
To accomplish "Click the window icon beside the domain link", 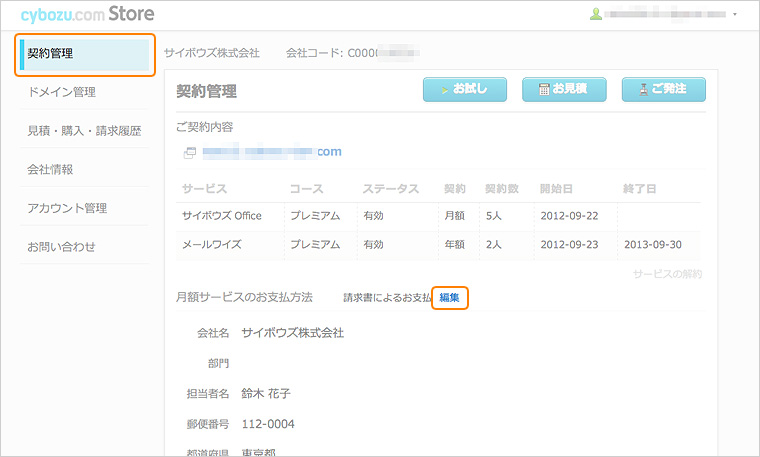I will (190, 153).
